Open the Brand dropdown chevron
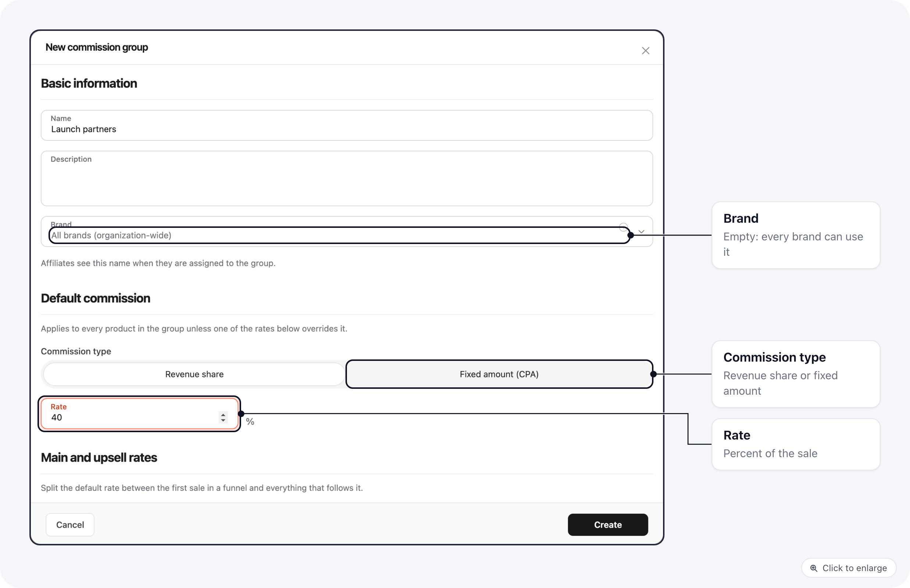 641,232
